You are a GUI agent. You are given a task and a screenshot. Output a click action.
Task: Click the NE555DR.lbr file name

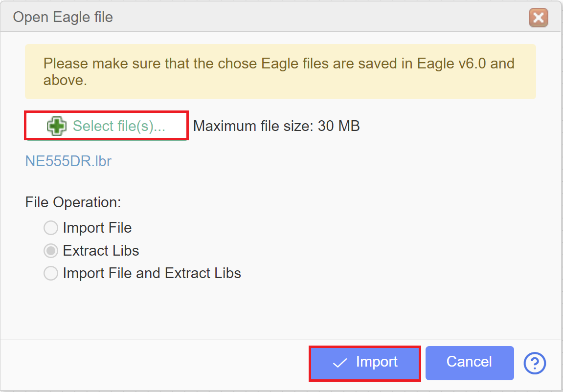click(68, 161)
